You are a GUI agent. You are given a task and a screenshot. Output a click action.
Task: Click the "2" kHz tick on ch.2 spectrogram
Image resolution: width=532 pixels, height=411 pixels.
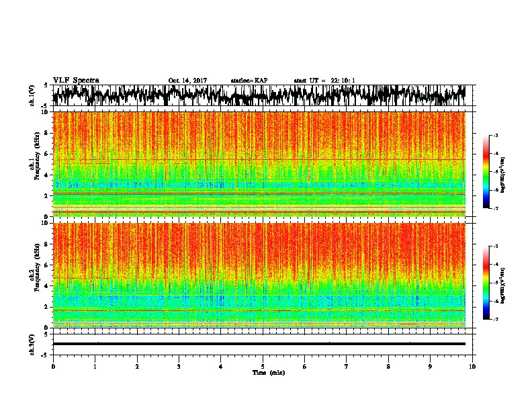click(47, 307)
